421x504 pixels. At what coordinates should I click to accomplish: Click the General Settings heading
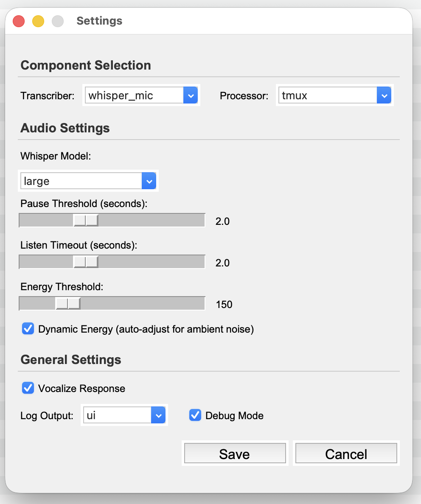point(70,359)
